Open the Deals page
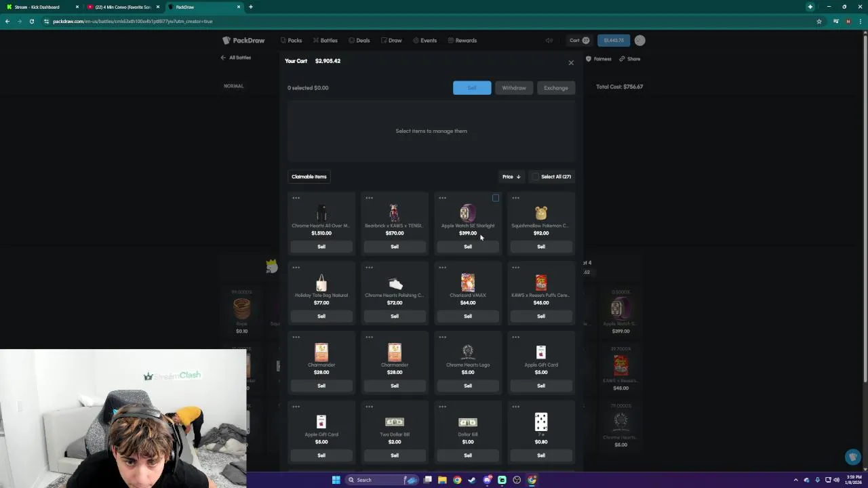 click(x=359, y=41)
